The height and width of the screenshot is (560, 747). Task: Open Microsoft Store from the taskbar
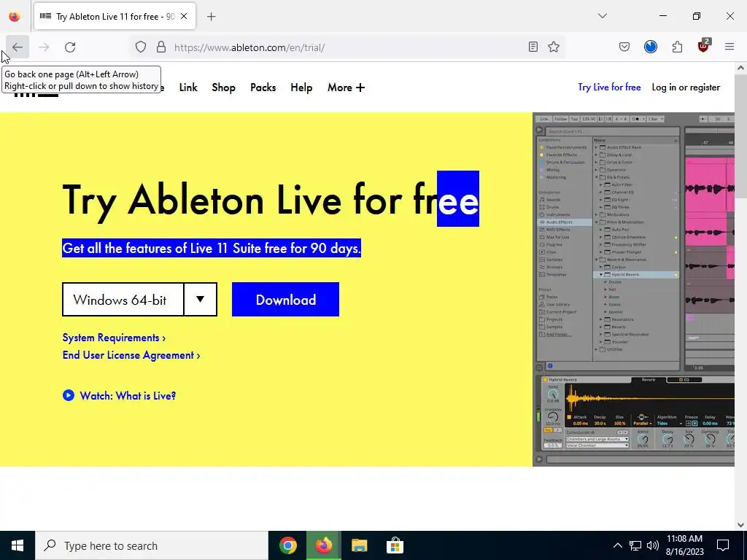click(395, 545)
